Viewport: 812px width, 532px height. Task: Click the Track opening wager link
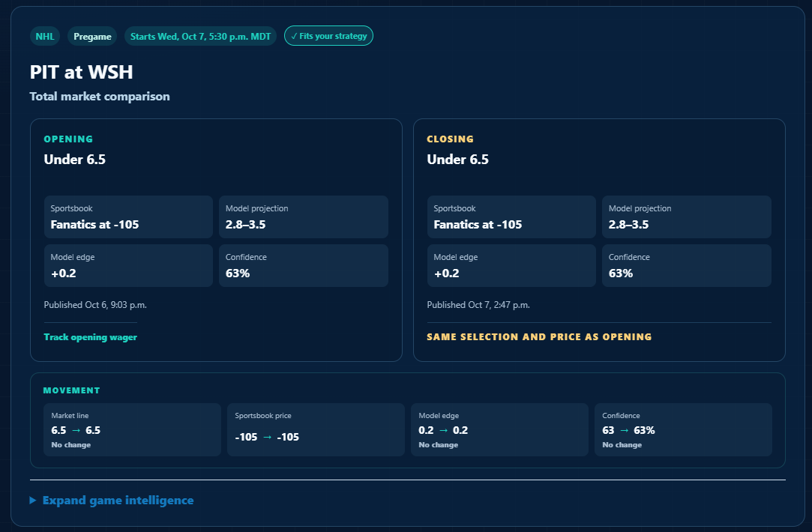(x=90, y=337)
